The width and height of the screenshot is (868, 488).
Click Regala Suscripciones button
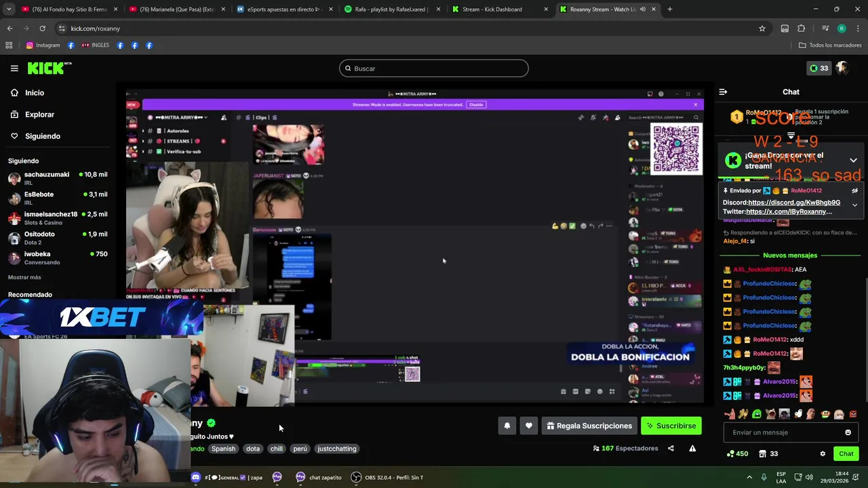(589, 426)
